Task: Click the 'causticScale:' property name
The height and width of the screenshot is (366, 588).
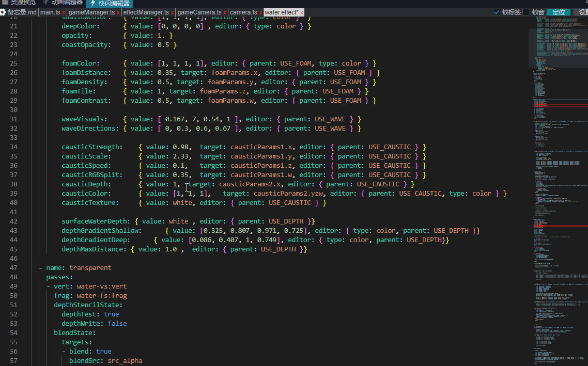Action: [x=86, y=156]
